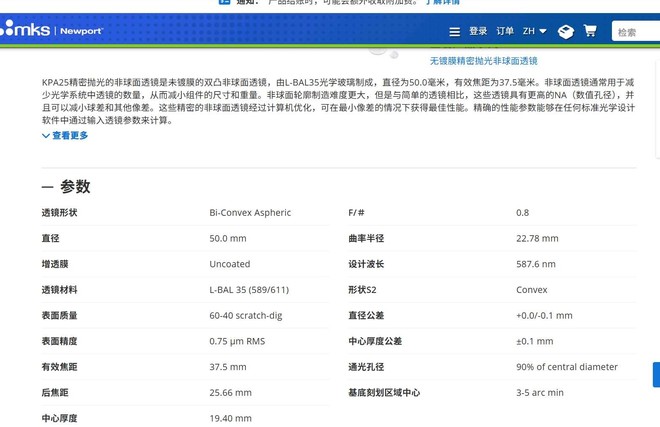Click the blue side tab at right edge
This screenshot has width=660, height=427.
click(656, 374)
